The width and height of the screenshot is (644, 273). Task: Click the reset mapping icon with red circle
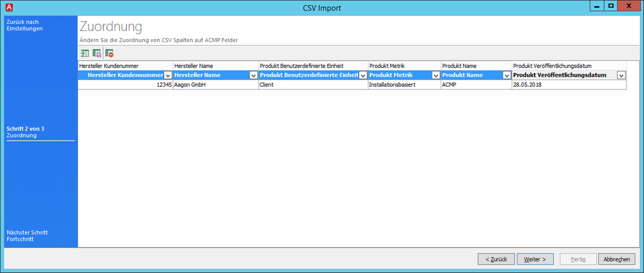[110, 54]
